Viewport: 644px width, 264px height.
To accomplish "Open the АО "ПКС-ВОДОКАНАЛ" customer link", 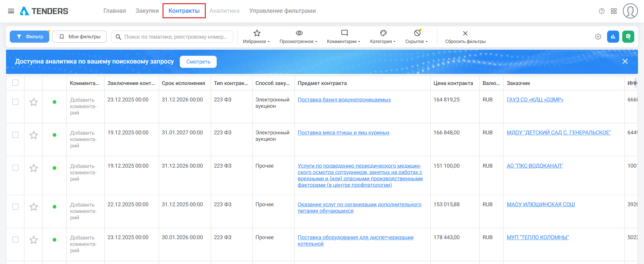I will pos(535,166).
